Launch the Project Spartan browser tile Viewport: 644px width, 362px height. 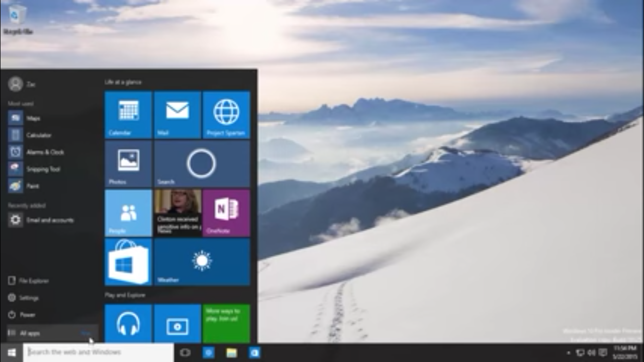(226, 115)
